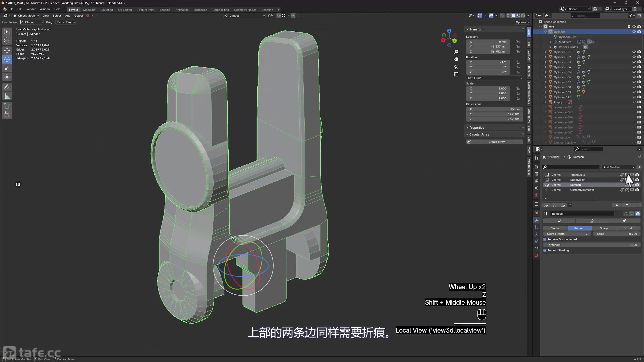
Task: Click the Octree Depth value field
Action: [x=567, y=234]
